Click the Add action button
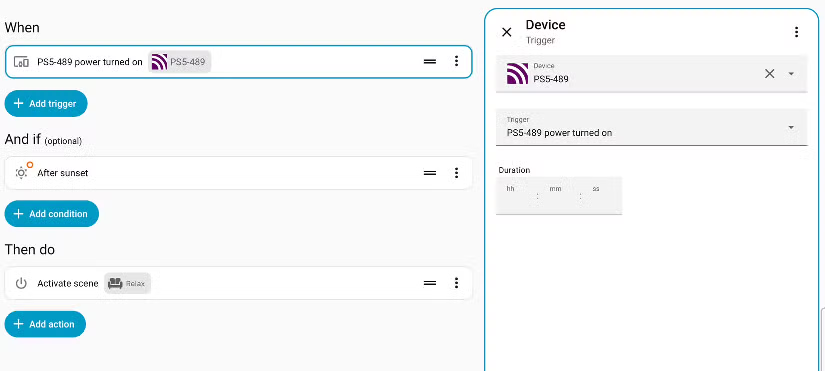831x374 pixels. (45, 324)
